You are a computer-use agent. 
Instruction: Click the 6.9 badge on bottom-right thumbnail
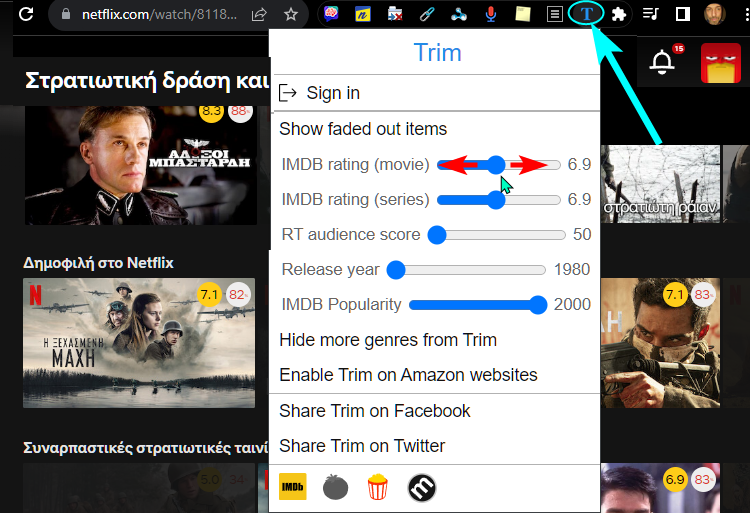click(x=675, y=479)
